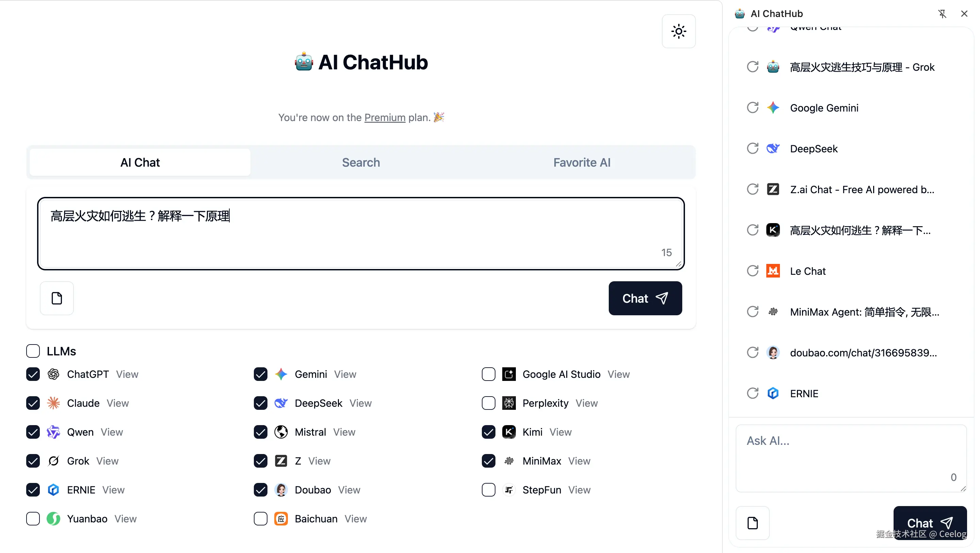Enable the Yuanbao model checkbox
The height and width of the screenshot is (553, 980).
(33, 518)
